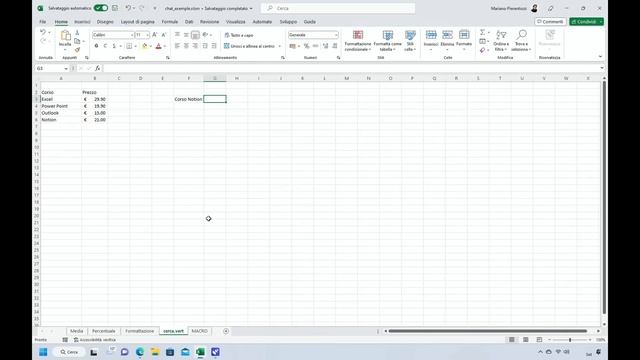Switch to the Dati ribbon tab
The image size is (640, 360).
(x=189, y=22)
